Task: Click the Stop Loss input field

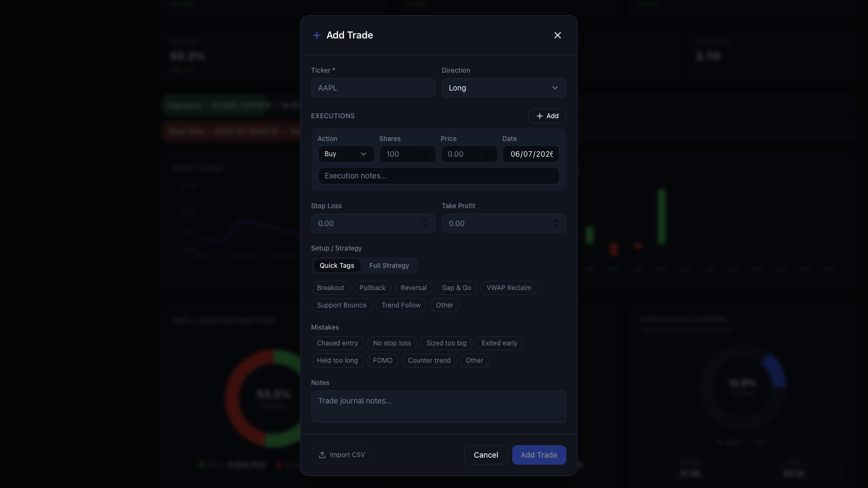Action: pyautogui.click(x=373, y=223)
